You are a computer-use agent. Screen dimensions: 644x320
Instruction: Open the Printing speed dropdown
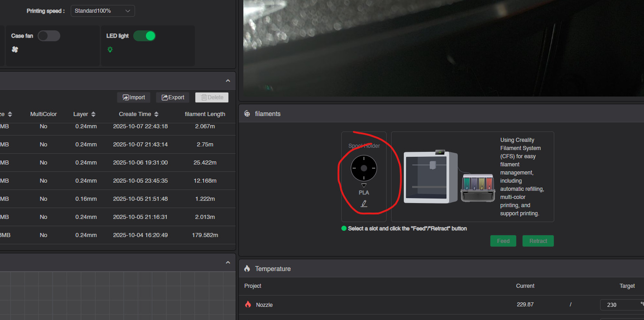(x=102, y=11)
